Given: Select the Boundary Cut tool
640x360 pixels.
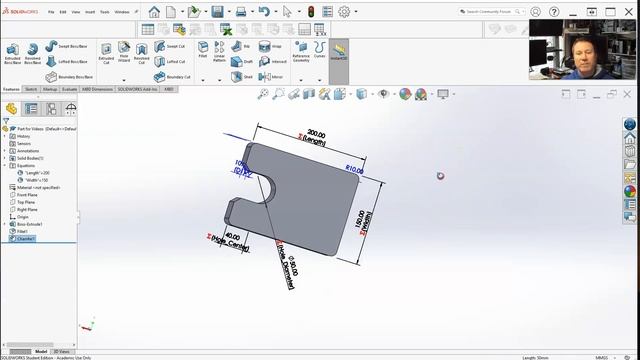Looking at the screenshot, I should [172, 77].
